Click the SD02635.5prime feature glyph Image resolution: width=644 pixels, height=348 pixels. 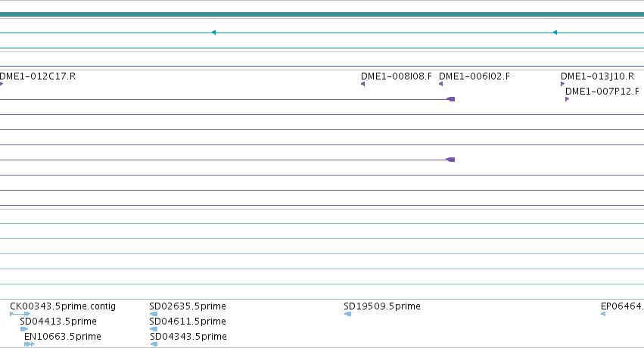tap(154, 314)
